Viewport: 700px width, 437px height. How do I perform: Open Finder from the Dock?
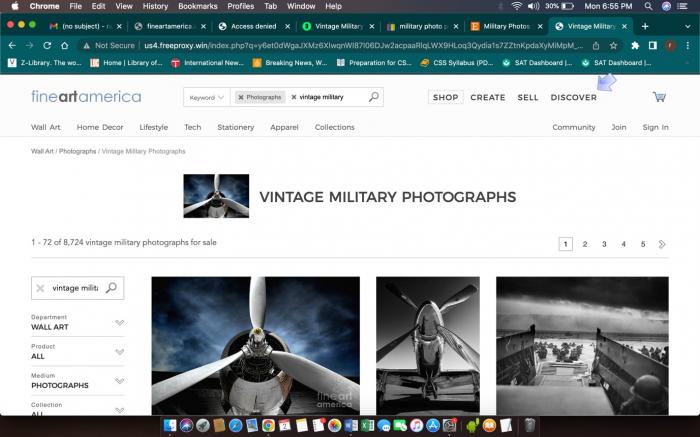170,425
